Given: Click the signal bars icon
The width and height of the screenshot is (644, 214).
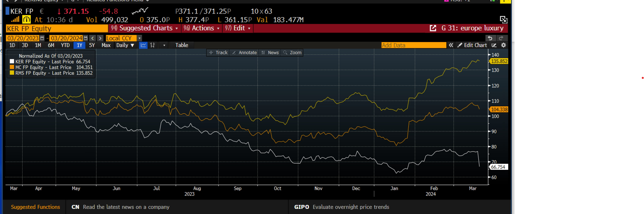Looking at the screenshot, I should (x=15, y=19).
